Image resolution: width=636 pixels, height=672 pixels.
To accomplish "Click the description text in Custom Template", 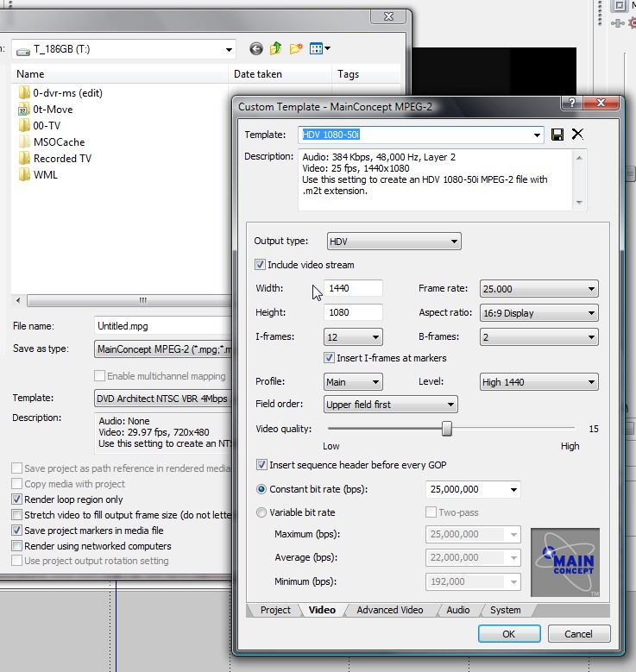I will (x=425, y=173).
